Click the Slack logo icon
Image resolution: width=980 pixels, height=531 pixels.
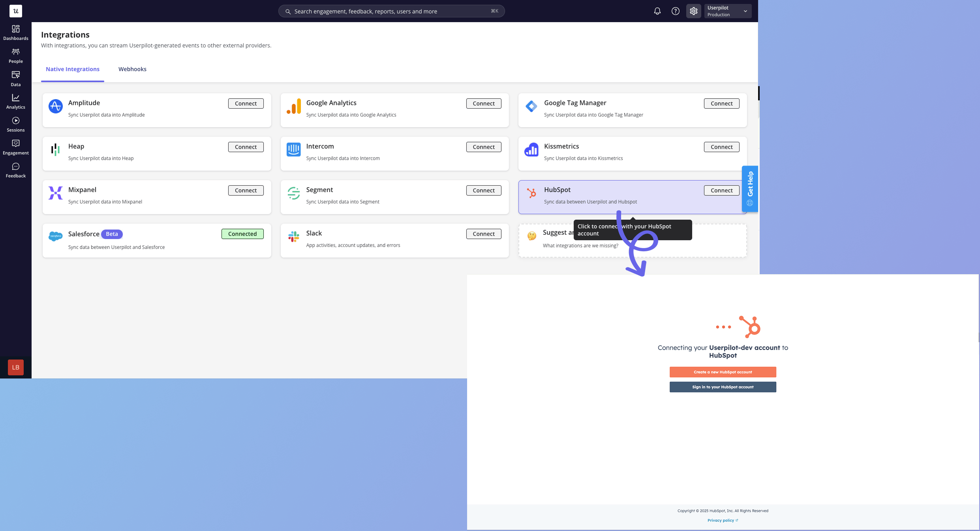tap(294, 237)
